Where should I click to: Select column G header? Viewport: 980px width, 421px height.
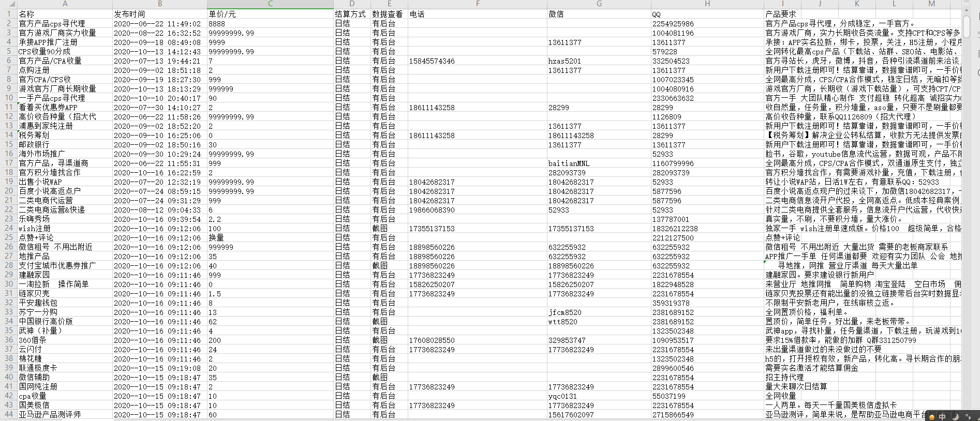click(x=599, y=4)
